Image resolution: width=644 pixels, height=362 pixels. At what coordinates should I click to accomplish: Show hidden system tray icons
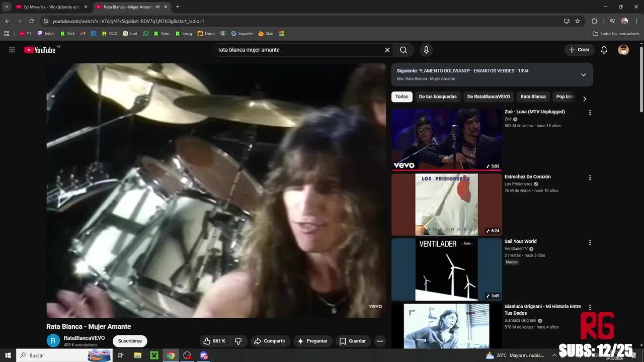point(554,355)
